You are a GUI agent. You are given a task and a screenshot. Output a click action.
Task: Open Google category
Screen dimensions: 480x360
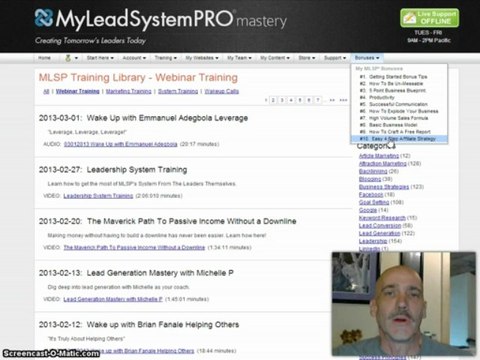point(368,210)
